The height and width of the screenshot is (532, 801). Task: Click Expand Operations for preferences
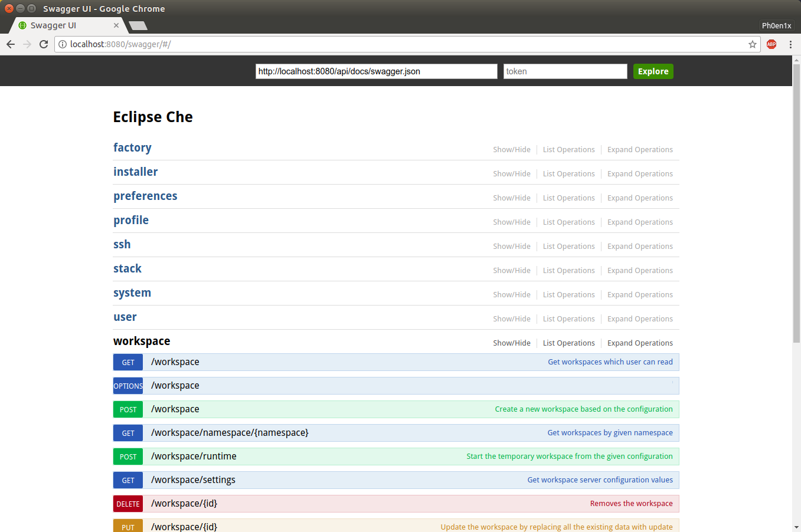coord(640,198)
